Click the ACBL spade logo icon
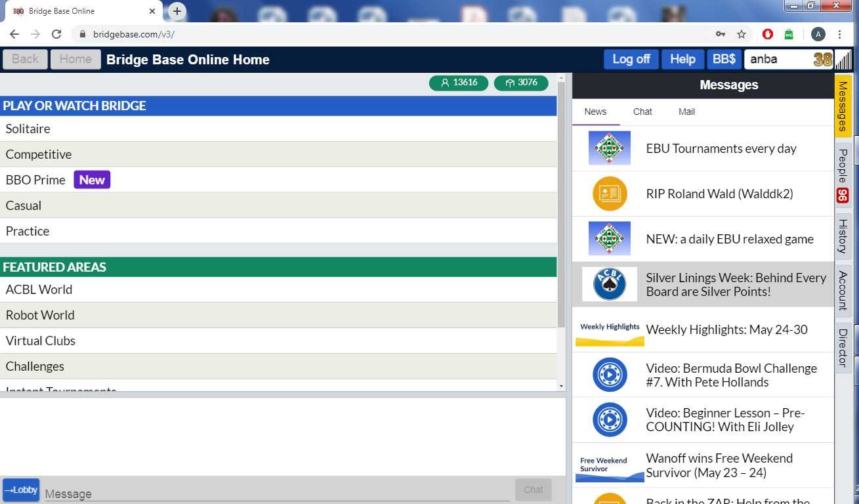The width and height of the screenshot is (859, 504). coord(609,284)
